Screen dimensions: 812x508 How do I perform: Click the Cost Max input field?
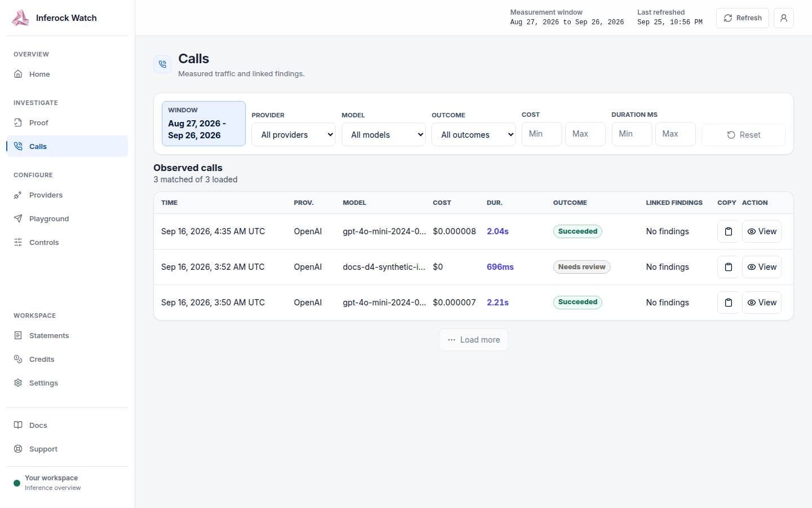[585, 134]
